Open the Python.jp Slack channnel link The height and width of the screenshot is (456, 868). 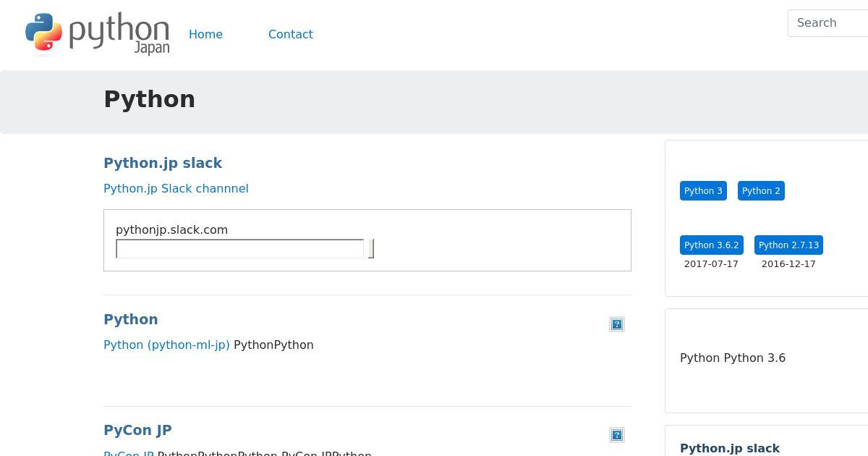[x=176, y=188]
